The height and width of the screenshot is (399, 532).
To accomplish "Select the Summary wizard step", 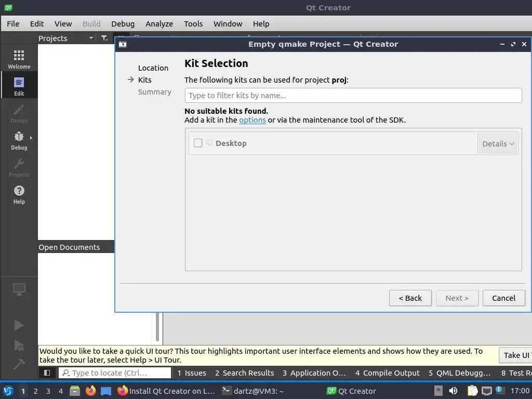I will pos(154,92).
